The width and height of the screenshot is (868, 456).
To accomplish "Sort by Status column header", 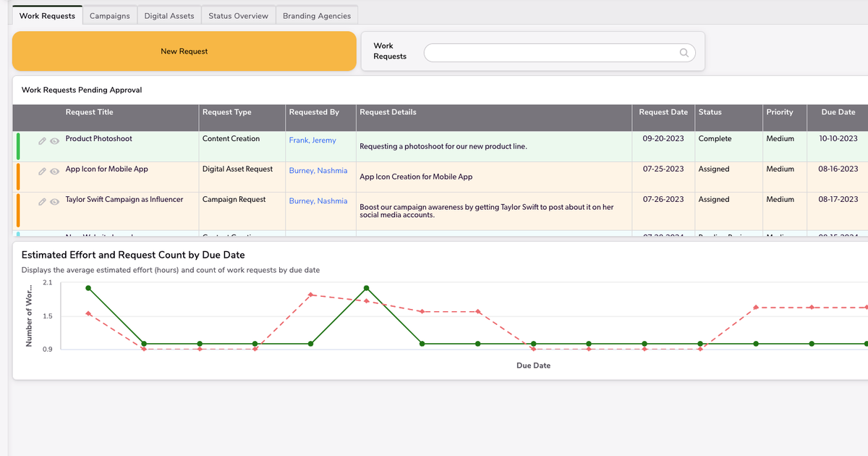I will [x=710, y=112].
